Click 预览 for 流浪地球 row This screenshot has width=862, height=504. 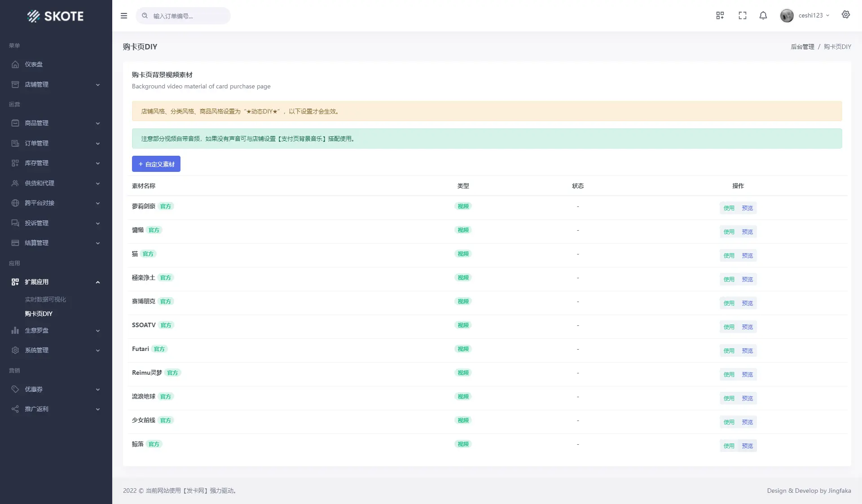748,398
